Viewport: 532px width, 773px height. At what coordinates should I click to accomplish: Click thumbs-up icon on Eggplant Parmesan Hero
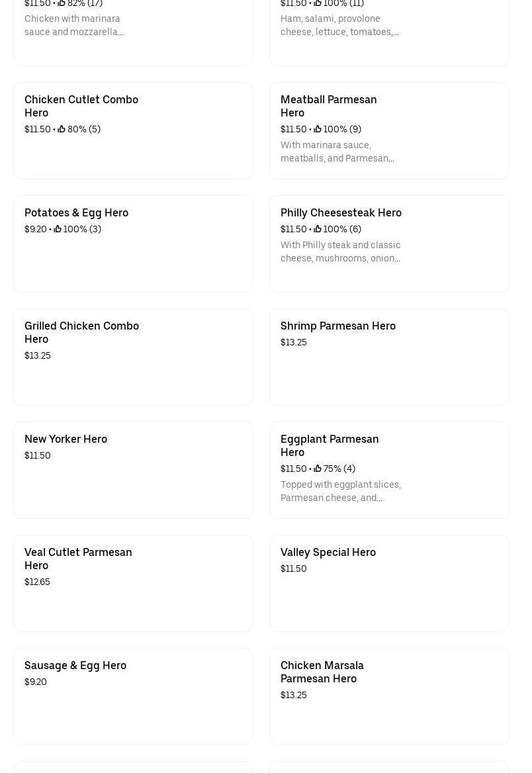318,469
